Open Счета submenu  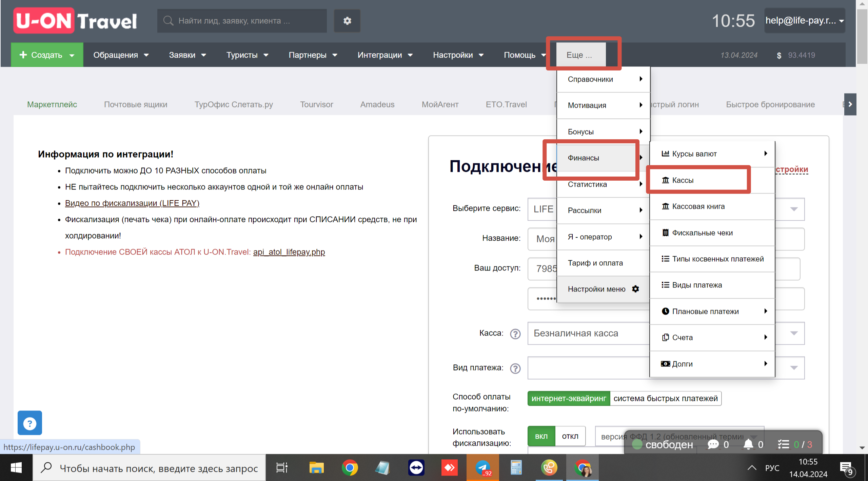[712, 337]
